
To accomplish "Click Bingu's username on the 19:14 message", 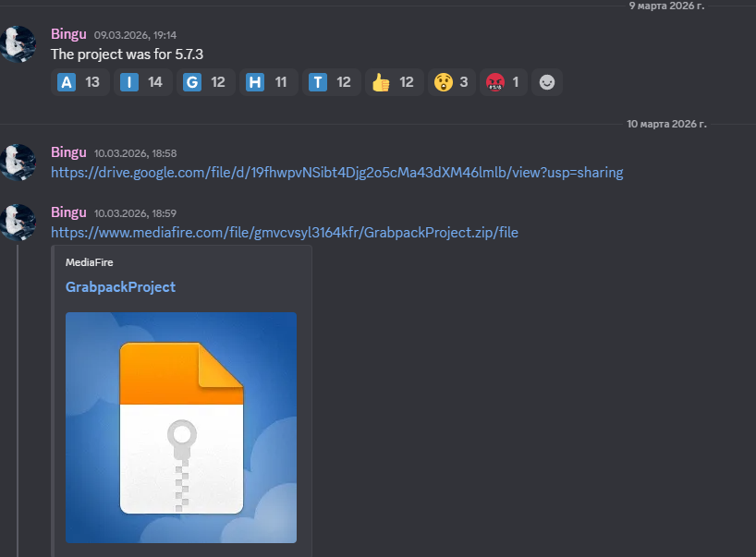I will click(x=68, y=34).
